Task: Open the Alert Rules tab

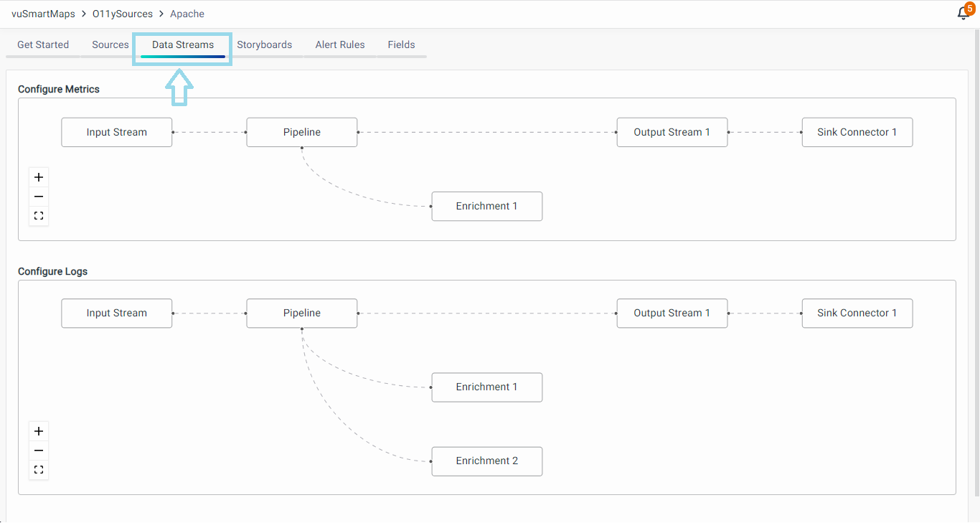Action: pyautogui.click(x=340, y=44)
